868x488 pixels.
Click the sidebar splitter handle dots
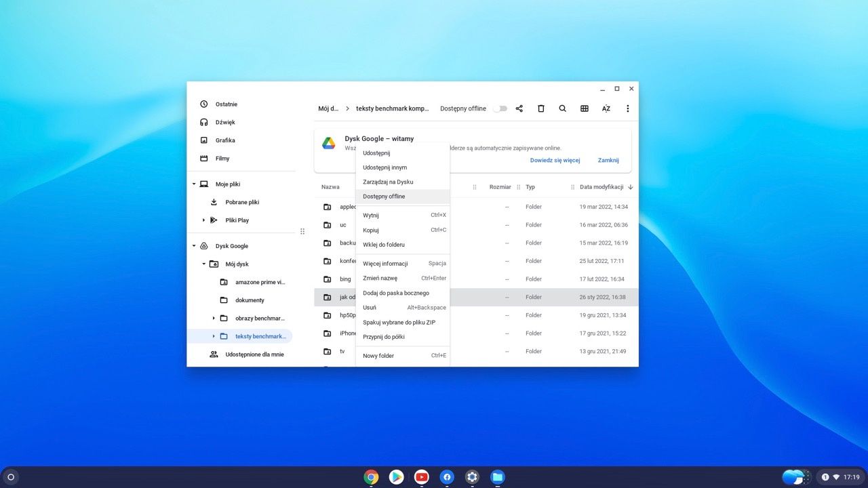[x=302, y=231]
